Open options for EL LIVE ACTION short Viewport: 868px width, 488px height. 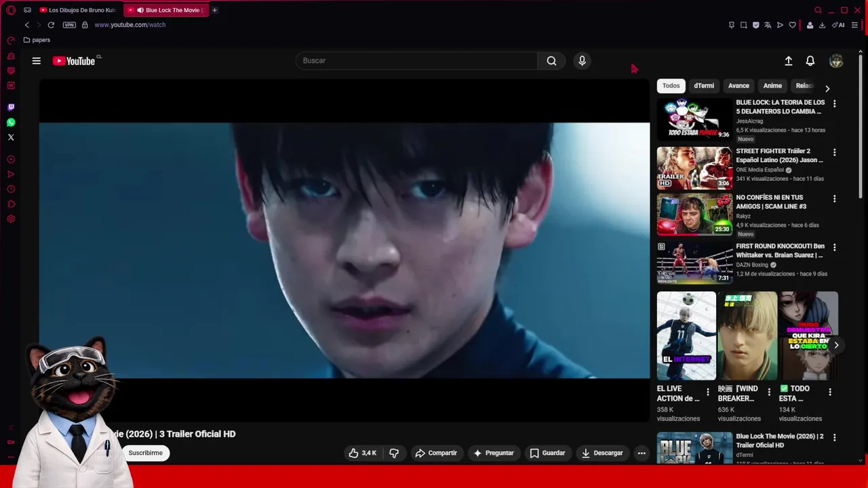pos(708,392)
